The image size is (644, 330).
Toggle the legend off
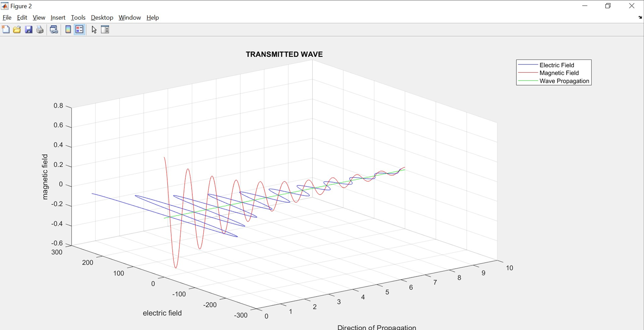(x=79, y=29)
